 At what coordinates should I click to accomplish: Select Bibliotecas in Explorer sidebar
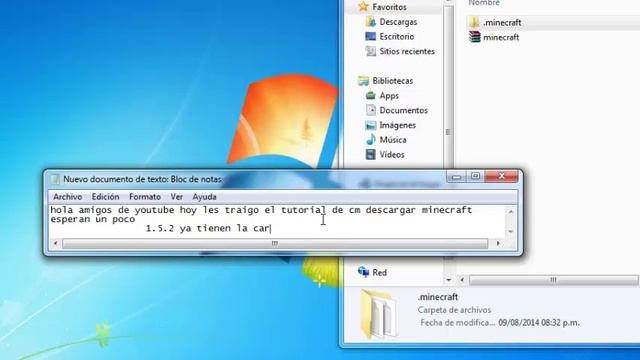coord(392,81)
